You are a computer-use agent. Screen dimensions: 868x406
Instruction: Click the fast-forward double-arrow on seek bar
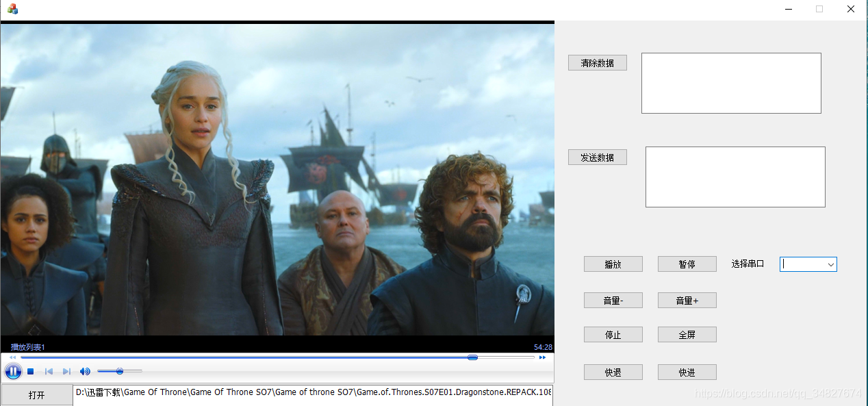click(x=543, y=357)
